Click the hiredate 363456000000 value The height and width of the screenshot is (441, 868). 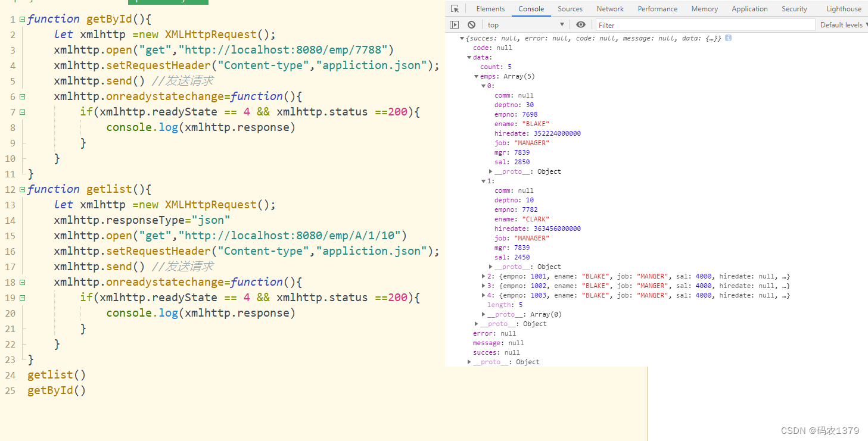click(557, 229)
